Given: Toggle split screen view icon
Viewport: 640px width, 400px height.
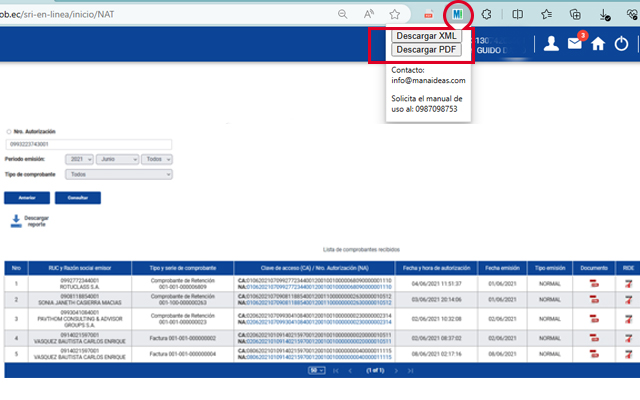Looking at the screenshot, I should click(x=518, y=15).
